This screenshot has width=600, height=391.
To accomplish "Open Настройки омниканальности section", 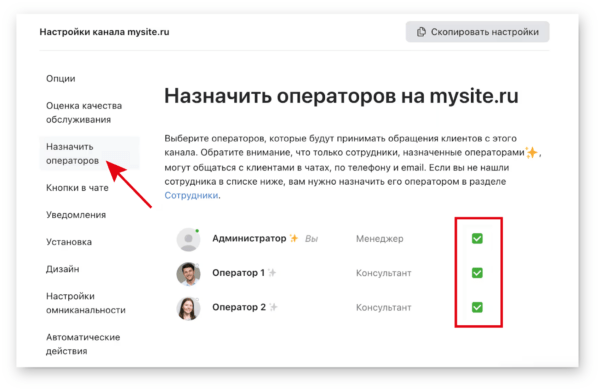I will coord(86,303).
